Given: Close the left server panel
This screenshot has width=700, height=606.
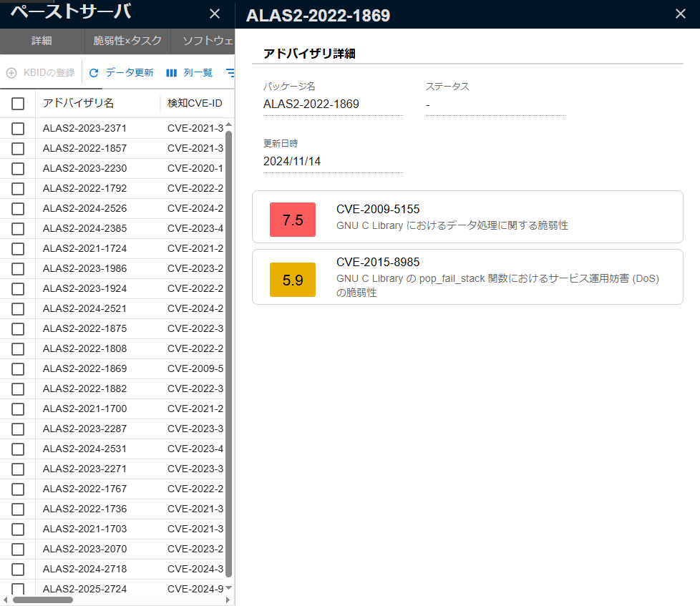Looking at the screenshot, I should [215, 14].
